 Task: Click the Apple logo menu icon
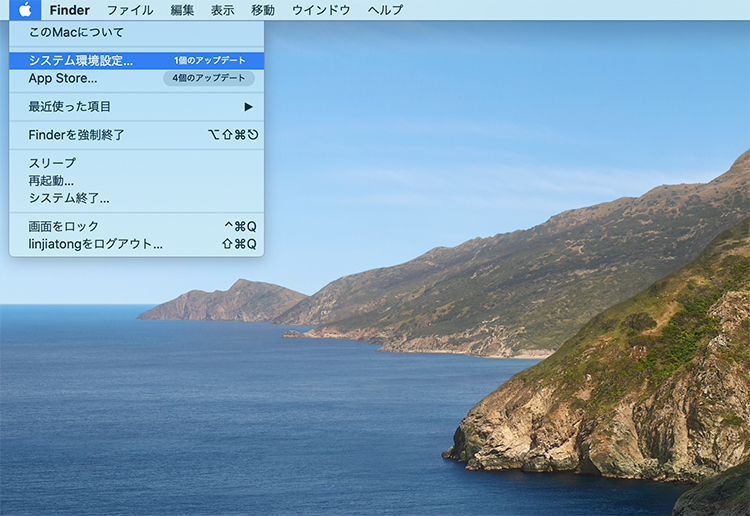point(25,10)
